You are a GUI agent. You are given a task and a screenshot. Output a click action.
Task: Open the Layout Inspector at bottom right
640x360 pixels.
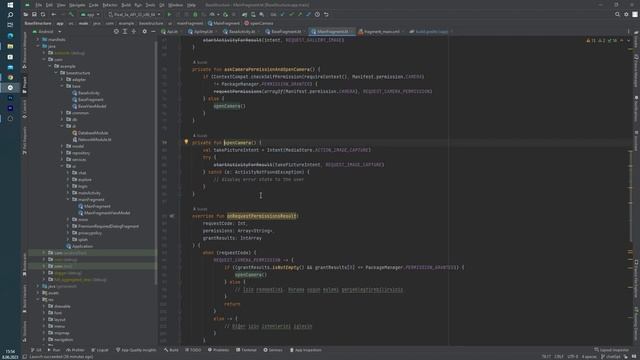pyautogui.click(x=611, y=350)
